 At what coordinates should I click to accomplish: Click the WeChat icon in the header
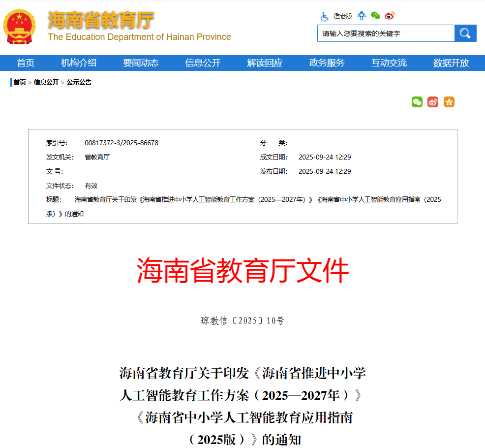[x=376, y=16]
